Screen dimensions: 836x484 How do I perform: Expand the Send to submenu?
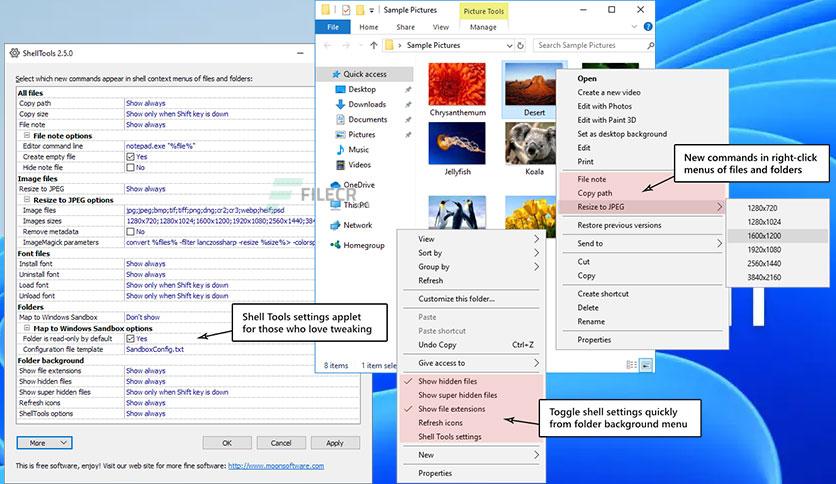click(642, 243)
